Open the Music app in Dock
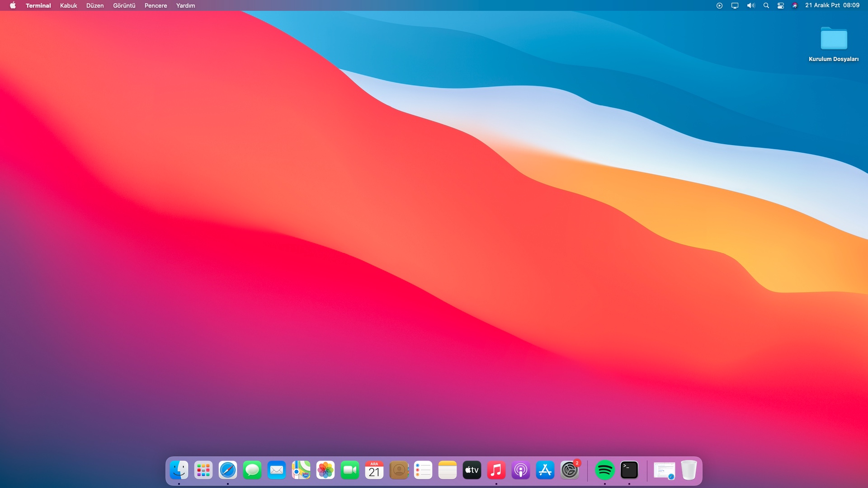Viewport: 868px width, 488px height. tap(496, 470)
